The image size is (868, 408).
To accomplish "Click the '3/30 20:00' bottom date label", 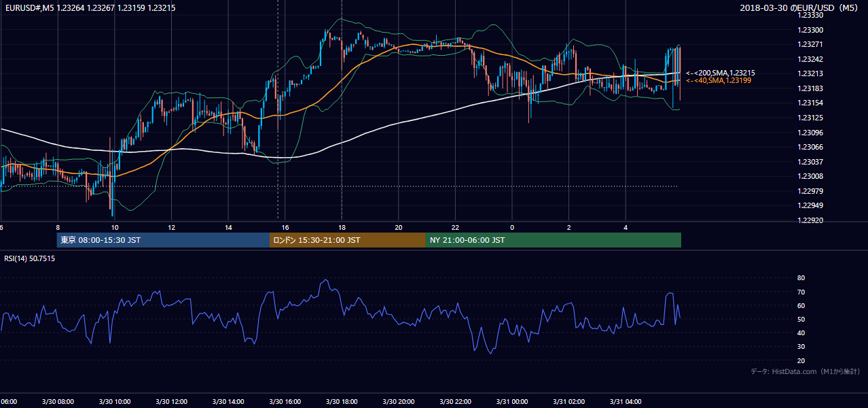I will coord(398,402).
